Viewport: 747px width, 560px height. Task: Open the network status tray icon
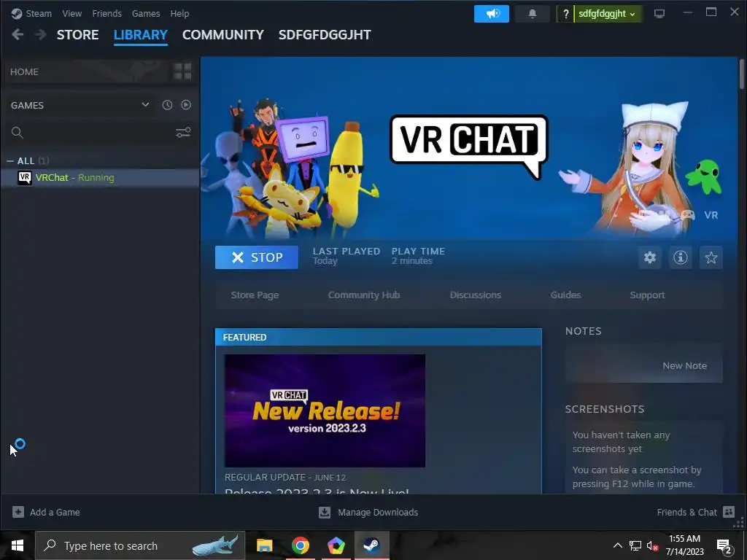635,545
